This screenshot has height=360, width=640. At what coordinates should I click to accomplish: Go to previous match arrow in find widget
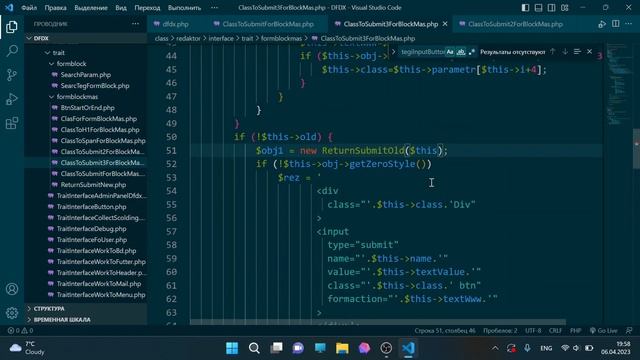(553, 52)
